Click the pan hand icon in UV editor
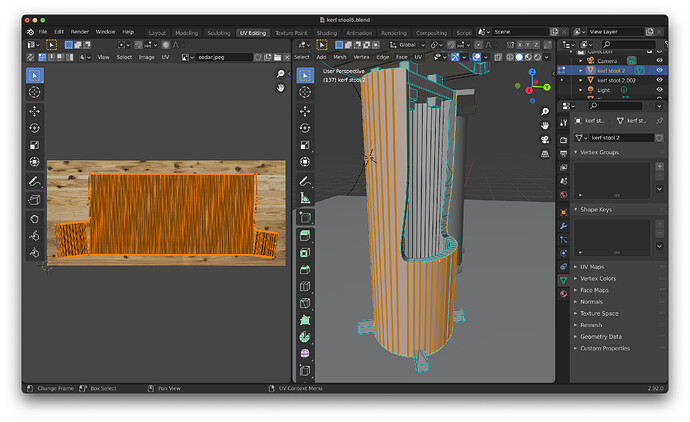The image size is (690, 422). [x=280, y=88]
